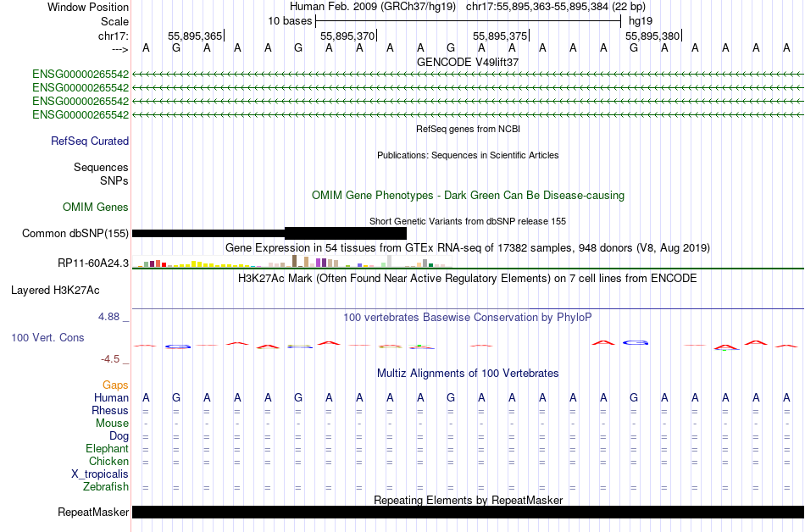Open Short Genetic Variants from dbSNP title
The image size is (805, 532).
coord(468,221)
